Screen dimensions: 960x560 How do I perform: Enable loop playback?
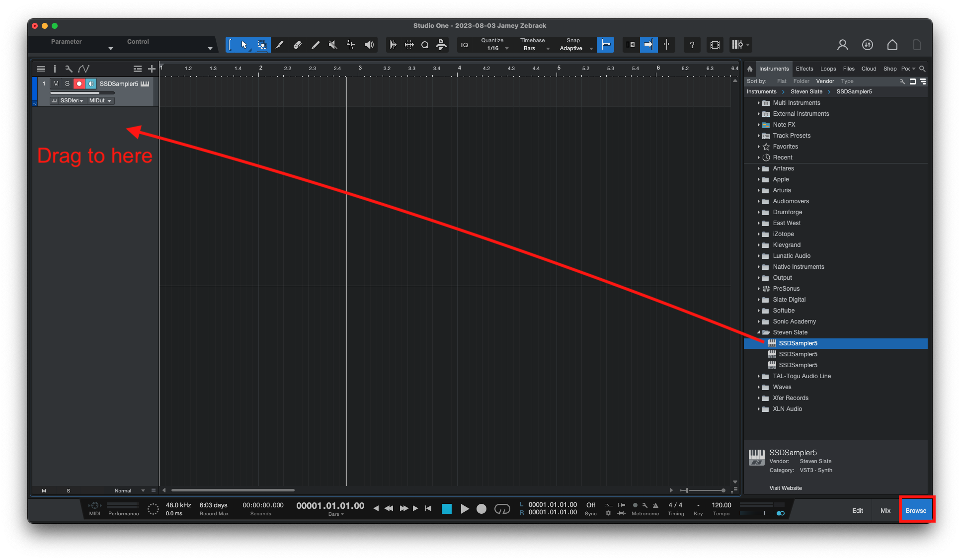[502, 509]
